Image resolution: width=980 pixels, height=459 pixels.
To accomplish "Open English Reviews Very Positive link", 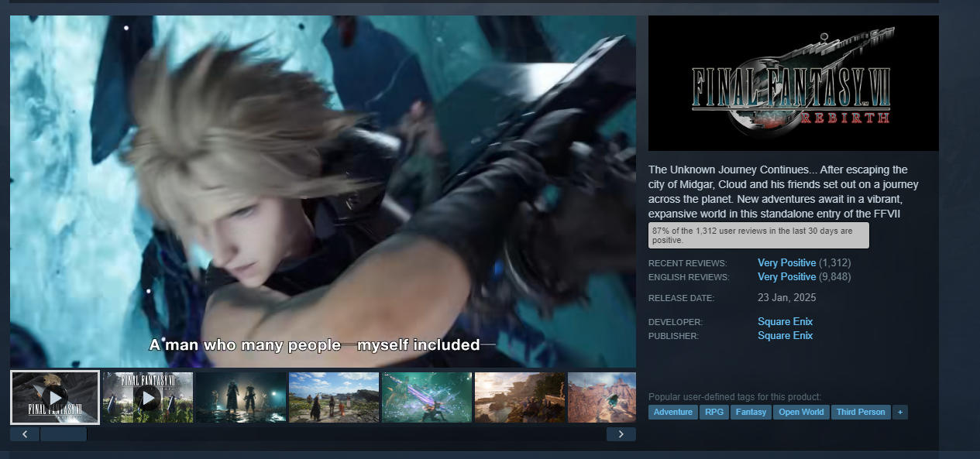I will click(786, 277).
